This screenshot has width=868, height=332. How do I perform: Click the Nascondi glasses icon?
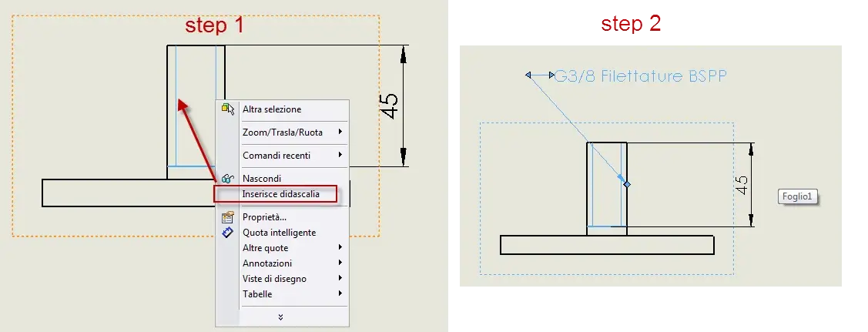coord(227,179)
